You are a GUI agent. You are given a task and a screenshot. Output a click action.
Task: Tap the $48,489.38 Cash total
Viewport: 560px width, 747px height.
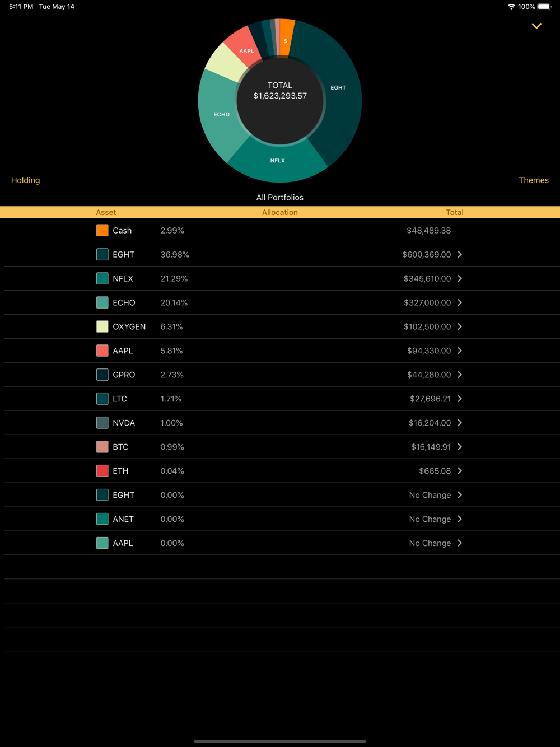coord(429,230)
